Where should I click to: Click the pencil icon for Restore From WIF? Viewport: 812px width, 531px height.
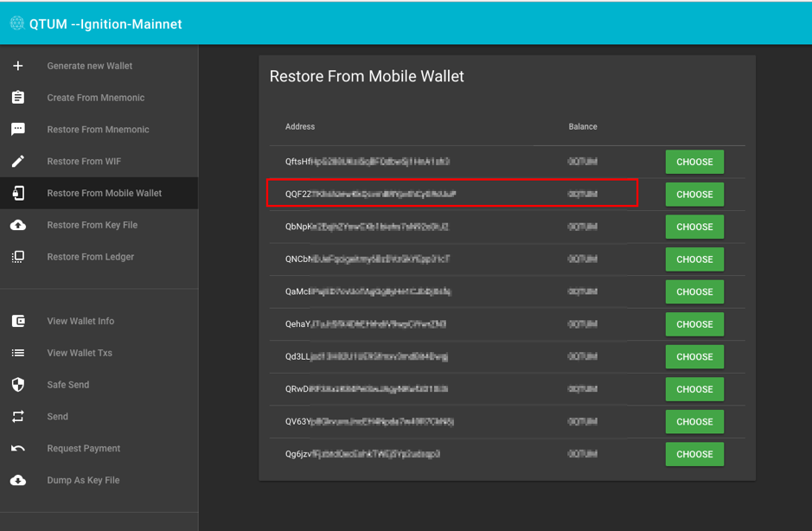[18, 161]
